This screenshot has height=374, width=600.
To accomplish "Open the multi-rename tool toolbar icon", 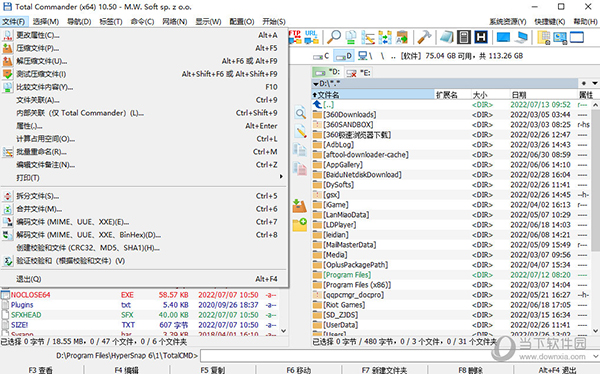I will (368, 37).
